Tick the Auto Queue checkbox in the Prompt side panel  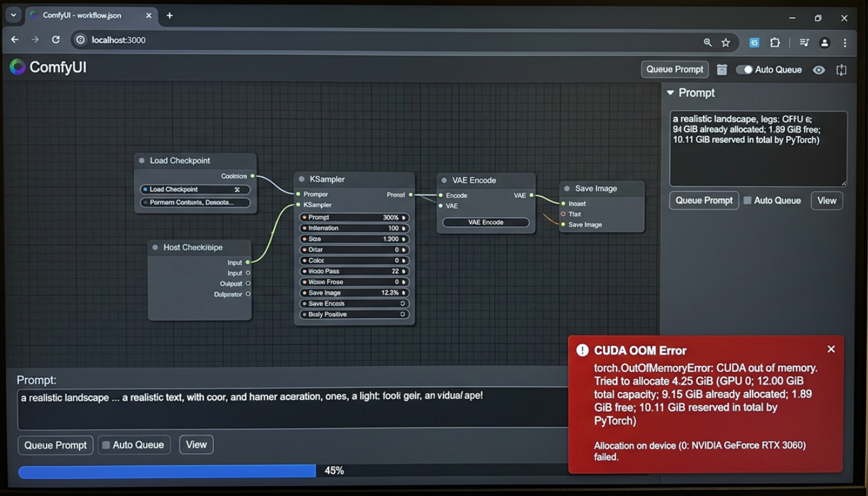[747, 200]
